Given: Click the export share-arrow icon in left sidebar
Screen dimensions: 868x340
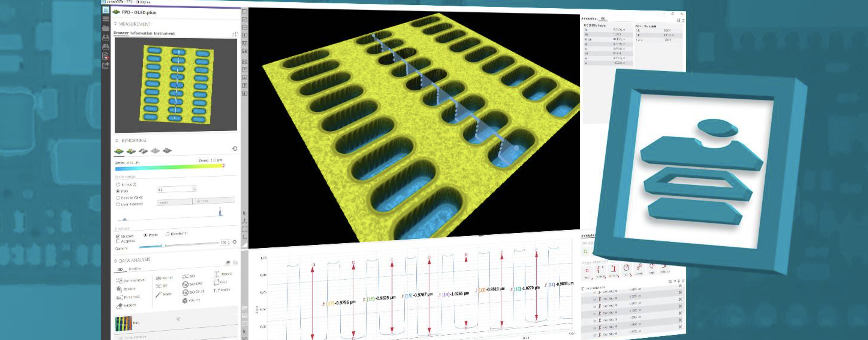Looking at the screenshot, I should click(x=106, y=65).
